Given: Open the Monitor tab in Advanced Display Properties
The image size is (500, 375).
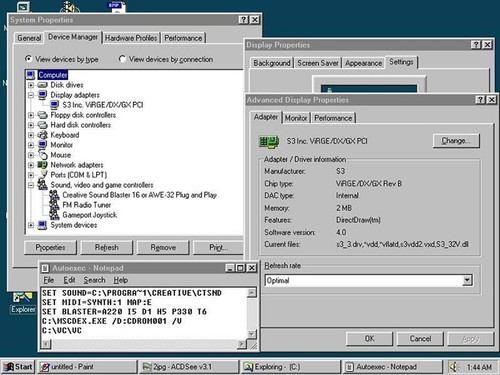Looking at the screenshot, I should 296,118.
